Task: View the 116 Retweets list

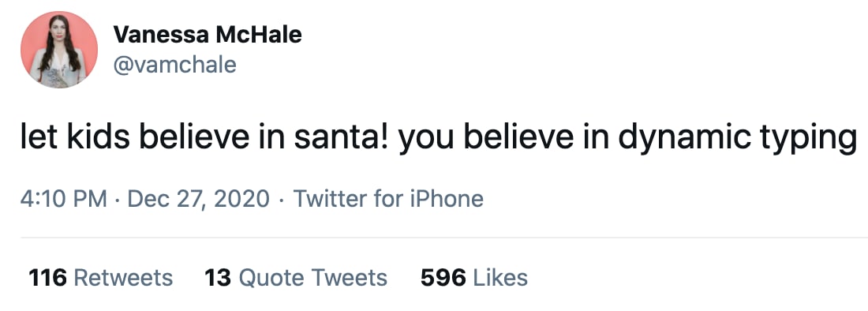Action: 100,277
